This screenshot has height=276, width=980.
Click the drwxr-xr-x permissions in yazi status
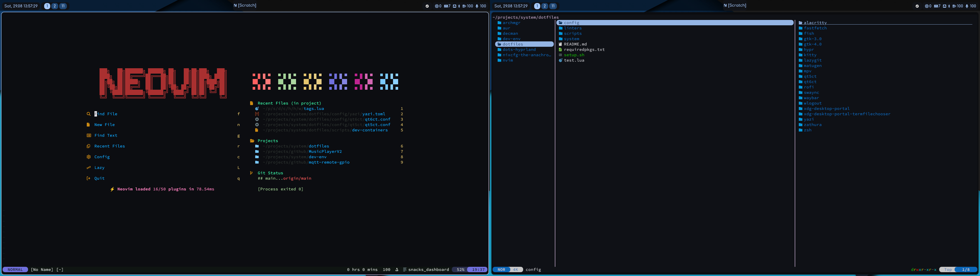924,270
